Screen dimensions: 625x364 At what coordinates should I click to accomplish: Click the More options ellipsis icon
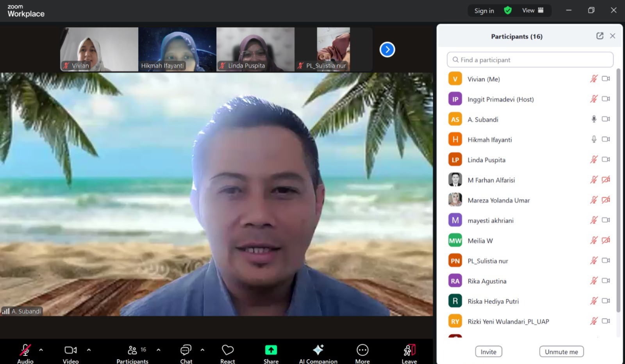point(362,350)
